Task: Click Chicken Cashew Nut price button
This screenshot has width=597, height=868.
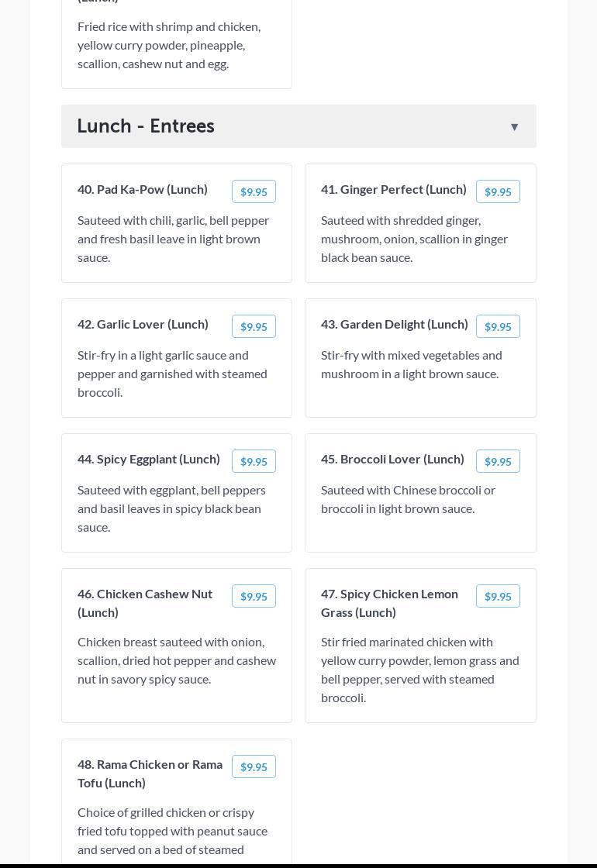Action: (x=254, y=596)
